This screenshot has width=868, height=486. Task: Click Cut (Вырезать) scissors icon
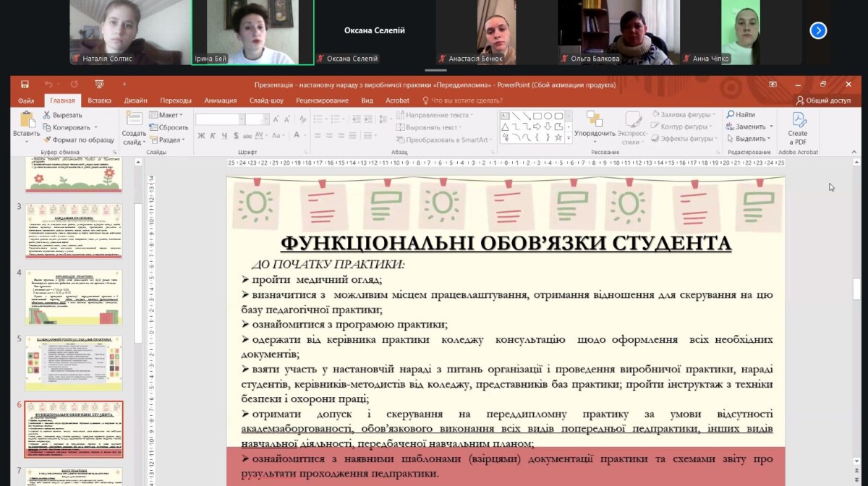coord(47,115)
